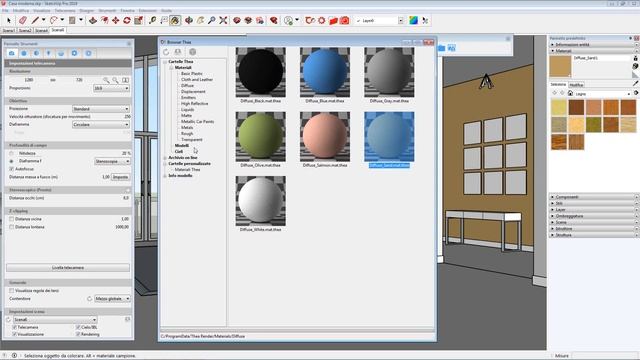Open the gear settings tab in Thea tool panel
Image resolution: width=640 pixels, height=360 pixels.
click(74, 53)
